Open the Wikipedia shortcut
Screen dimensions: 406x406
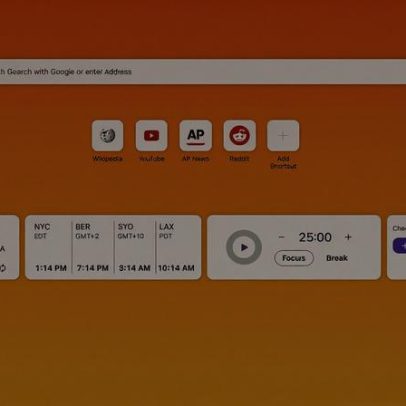(x=107, y=136)
